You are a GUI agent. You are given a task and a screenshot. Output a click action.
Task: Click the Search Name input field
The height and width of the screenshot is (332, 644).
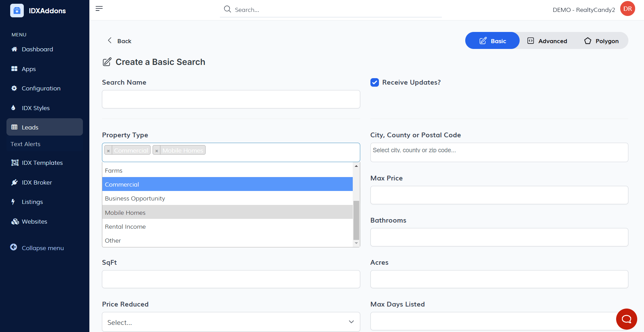click(x=231, y=99)
